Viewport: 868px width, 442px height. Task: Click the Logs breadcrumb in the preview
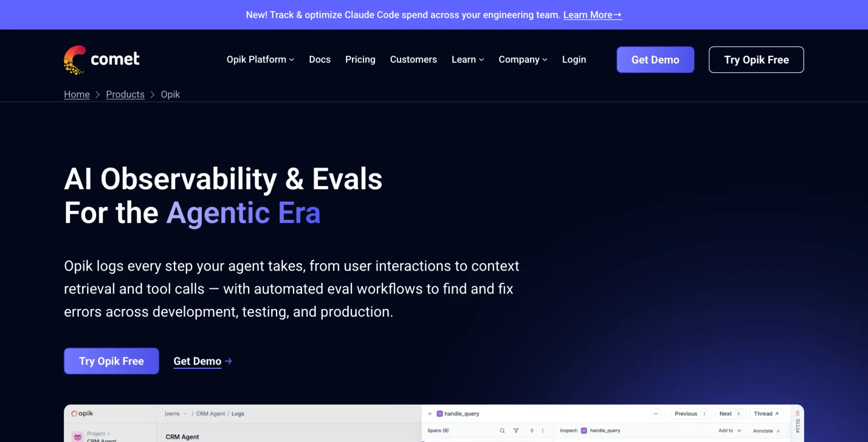pos(238,414)
